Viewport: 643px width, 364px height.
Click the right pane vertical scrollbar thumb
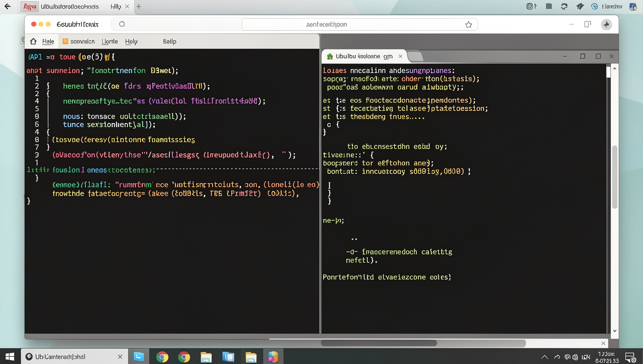[x=614, y=177]
